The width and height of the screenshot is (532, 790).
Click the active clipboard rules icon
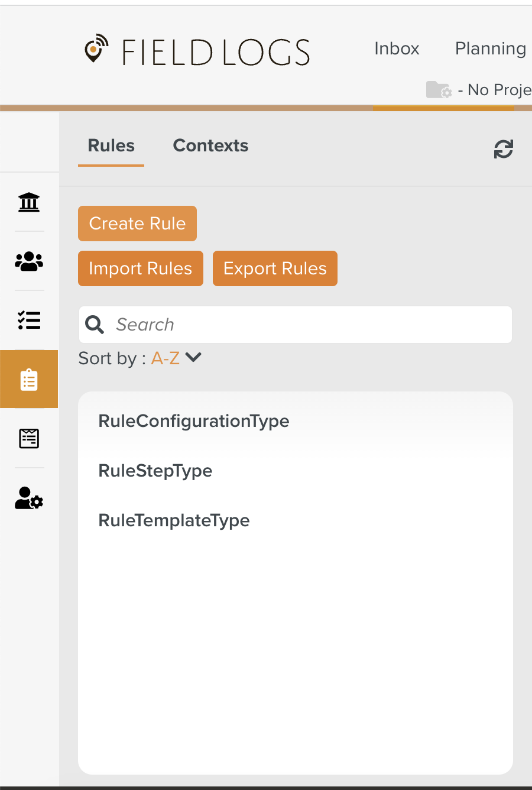click(29, 380)
